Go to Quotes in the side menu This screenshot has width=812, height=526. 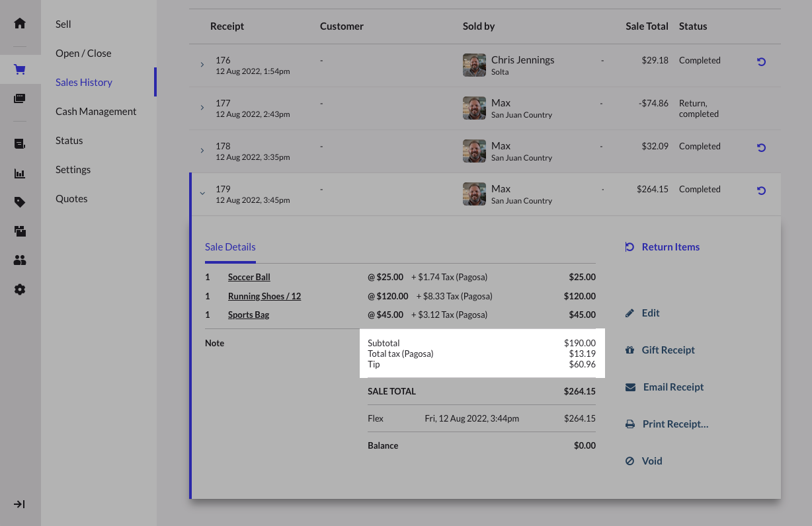click(x=71, y=199)
